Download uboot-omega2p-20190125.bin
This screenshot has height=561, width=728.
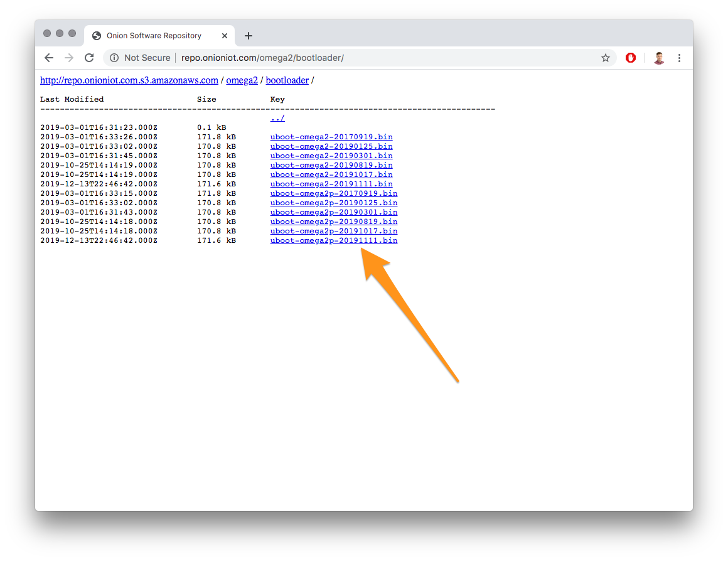[334, 203]
